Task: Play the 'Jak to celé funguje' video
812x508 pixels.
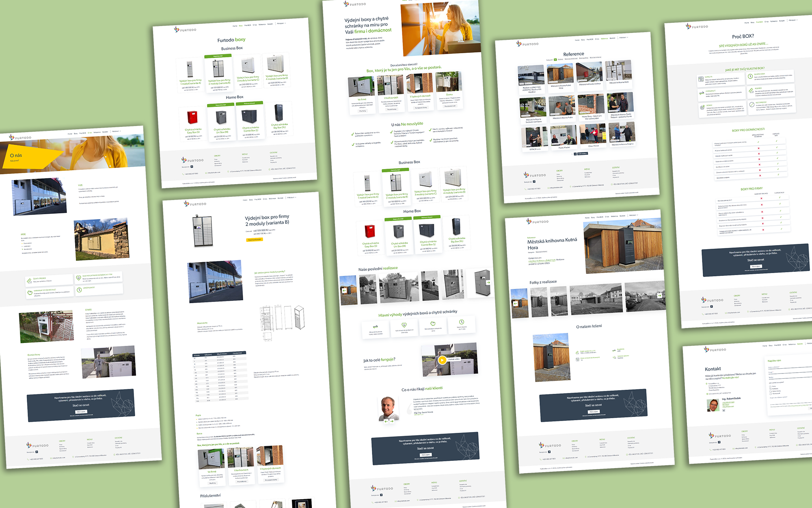Action: tap(442, 360)
